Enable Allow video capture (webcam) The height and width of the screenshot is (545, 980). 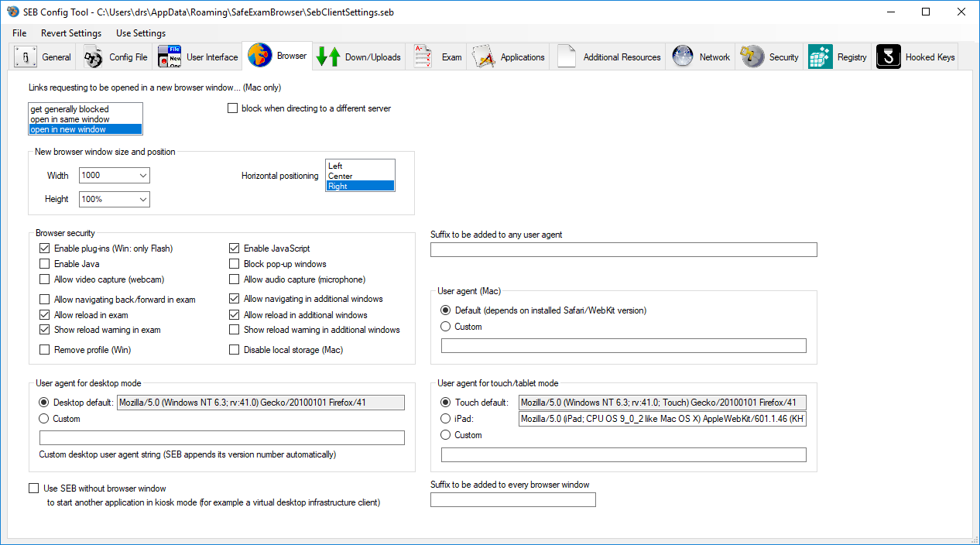click(x=44, y=279)
